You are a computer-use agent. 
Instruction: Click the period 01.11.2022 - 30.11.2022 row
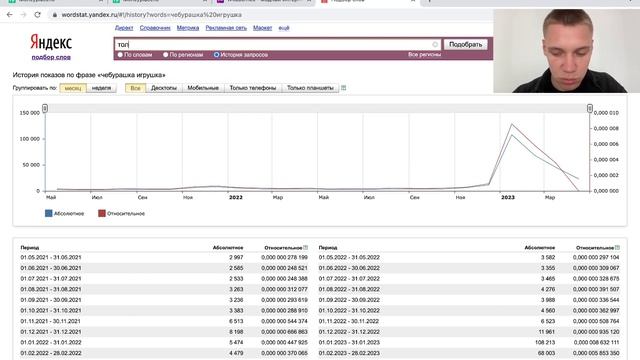469,321
